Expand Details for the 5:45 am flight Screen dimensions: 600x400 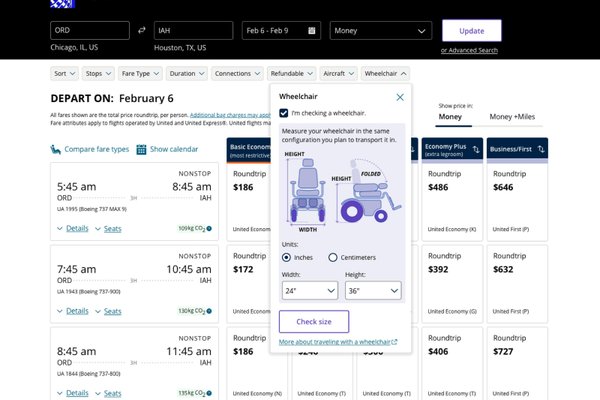pyautogui.click(x=77, y=229)
